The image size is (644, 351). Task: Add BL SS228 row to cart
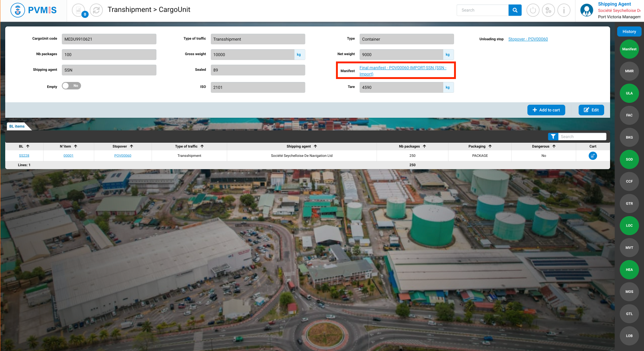click(x=593, y=156)
